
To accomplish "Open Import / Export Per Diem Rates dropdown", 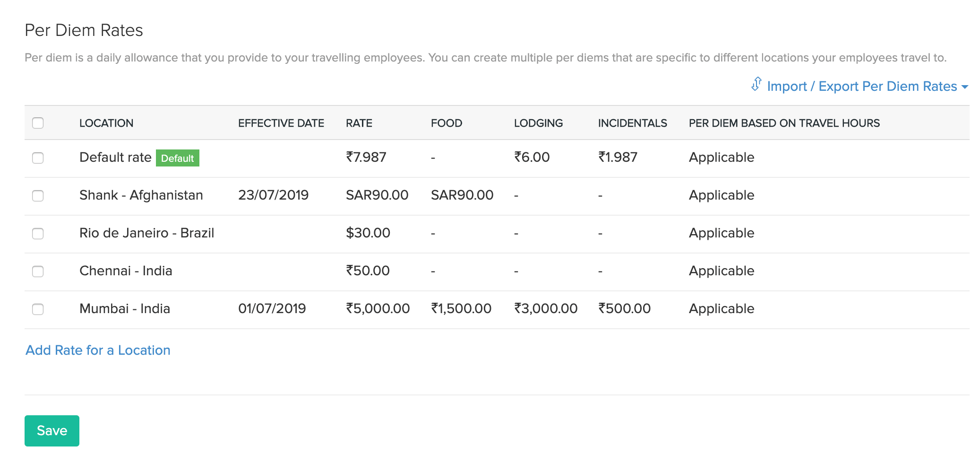I will pyautogui.click(x=862, y=86).
